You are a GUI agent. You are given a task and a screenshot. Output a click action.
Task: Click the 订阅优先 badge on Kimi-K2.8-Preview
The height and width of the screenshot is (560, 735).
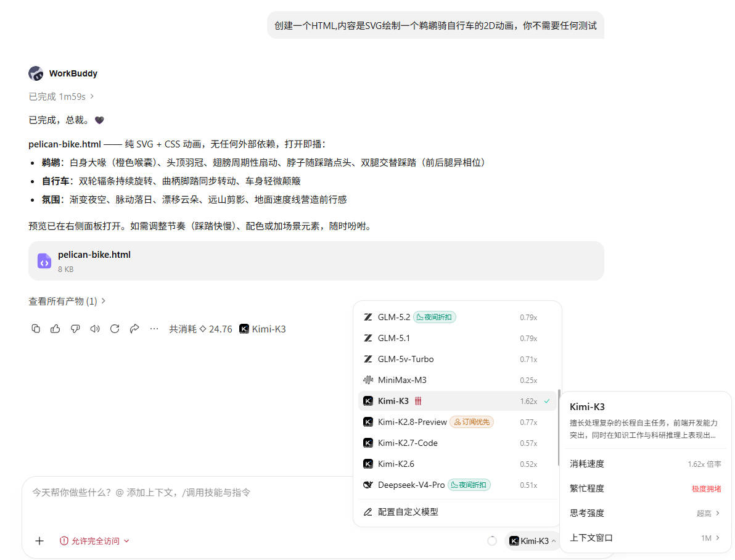click(472, 422)
